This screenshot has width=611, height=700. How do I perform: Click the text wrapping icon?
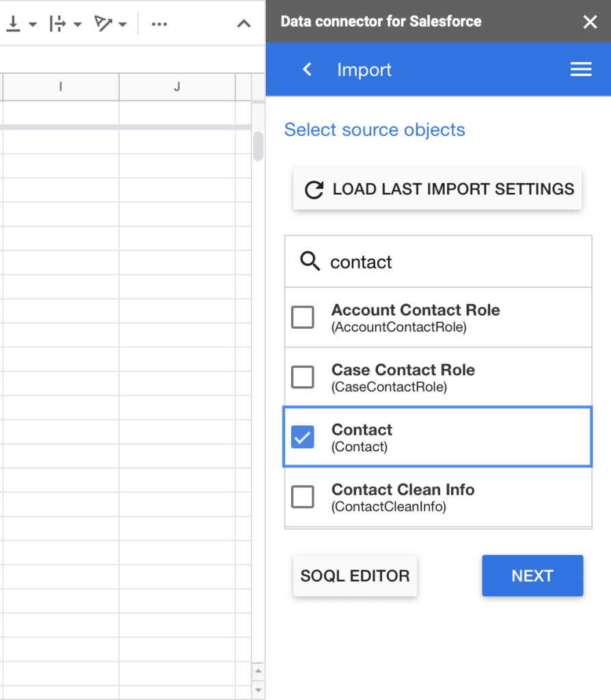click(x=57, y=24)
